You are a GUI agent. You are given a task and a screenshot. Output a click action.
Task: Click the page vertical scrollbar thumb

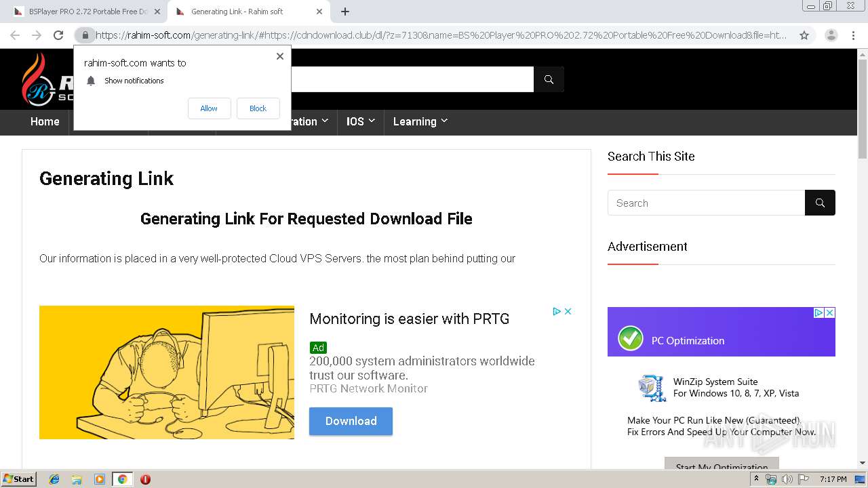[863, 108]
